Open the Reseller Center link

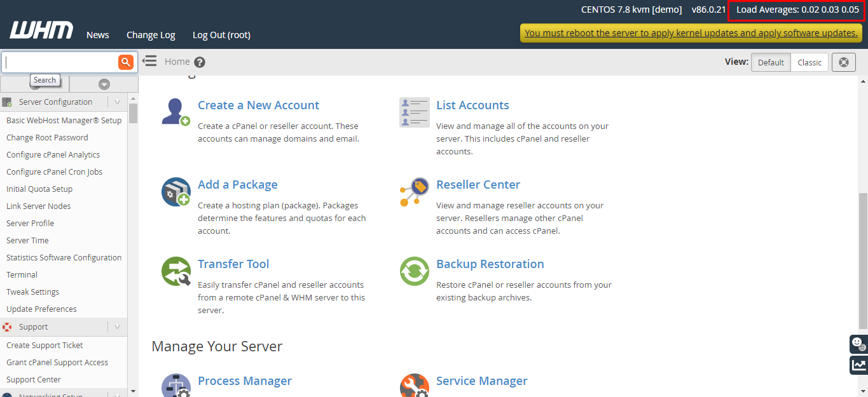(x=478, y=185)
